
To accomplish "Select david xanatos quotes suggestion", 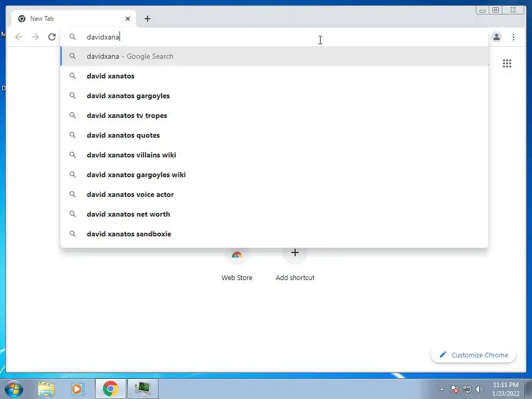I will pos(274,135).
